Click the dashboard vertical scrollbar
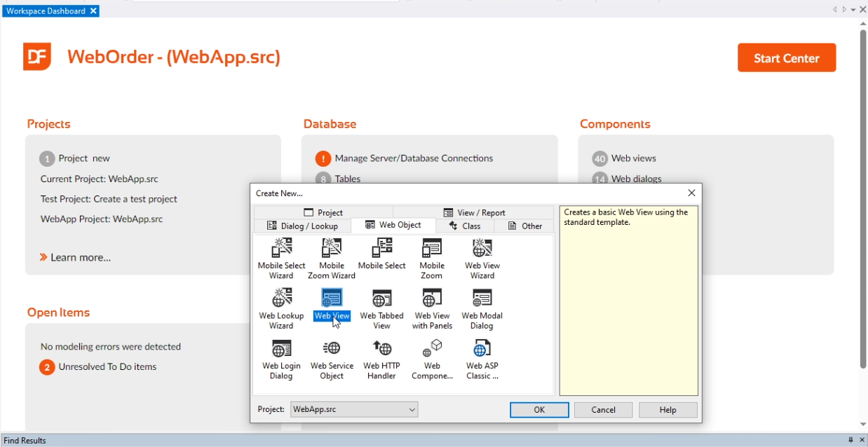 863,196
